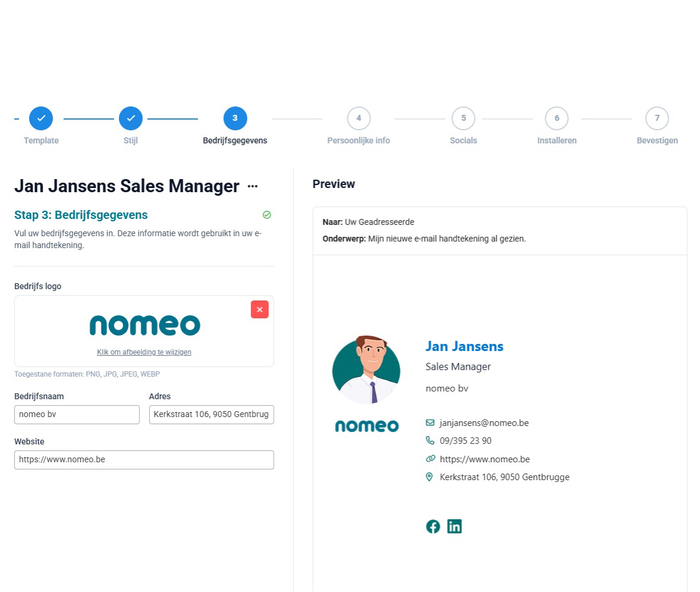Click the 'Jan Jansens Sales Manager' title
Image resolution: width=700 pixels, height=592 pixels.
tap(127, 186)
